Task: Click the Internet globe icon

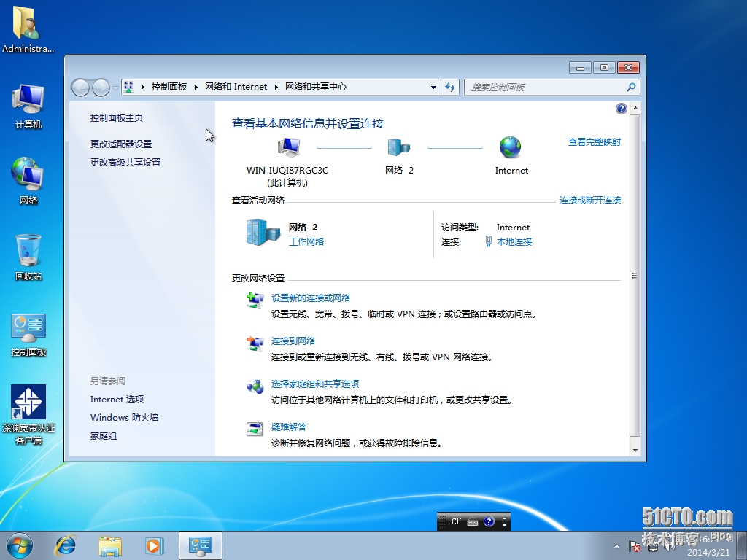Action: 510,147
